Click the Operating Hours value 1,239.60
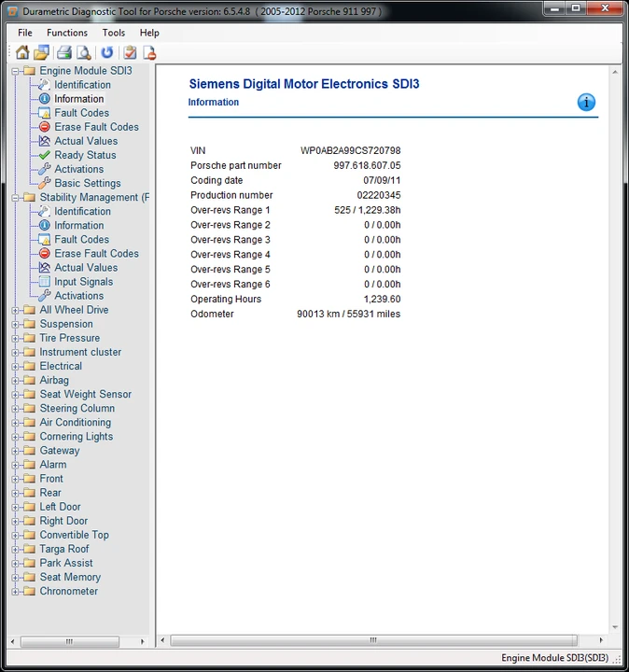Image resolution: width=629 pixels, height=672 pixels. pos(383,299)
